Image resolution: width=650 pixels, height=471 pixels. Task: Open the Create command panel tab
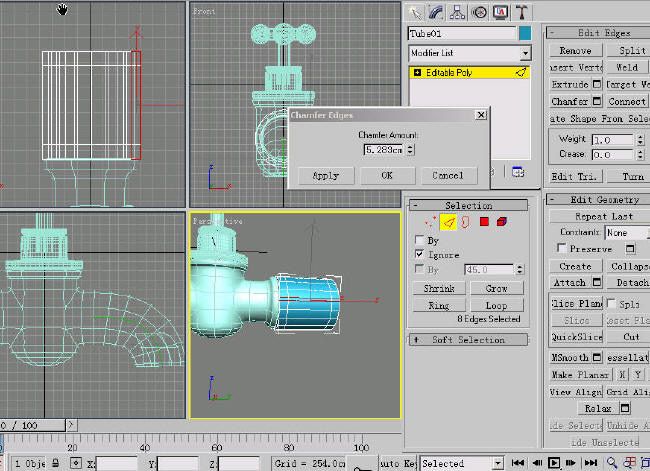415,12
